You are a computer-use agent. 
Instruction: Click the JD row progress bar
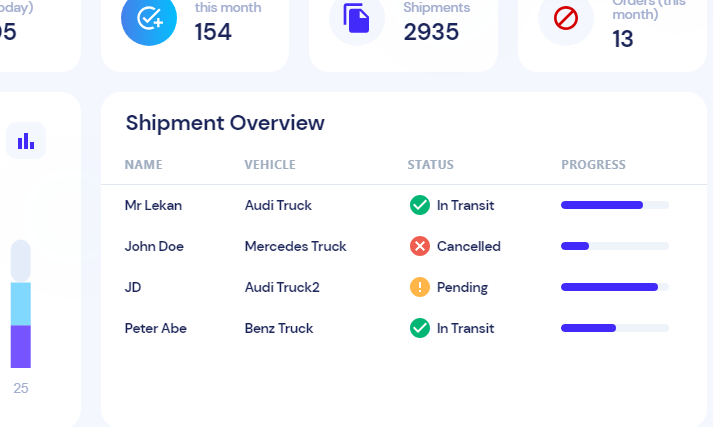pos(615,287)
